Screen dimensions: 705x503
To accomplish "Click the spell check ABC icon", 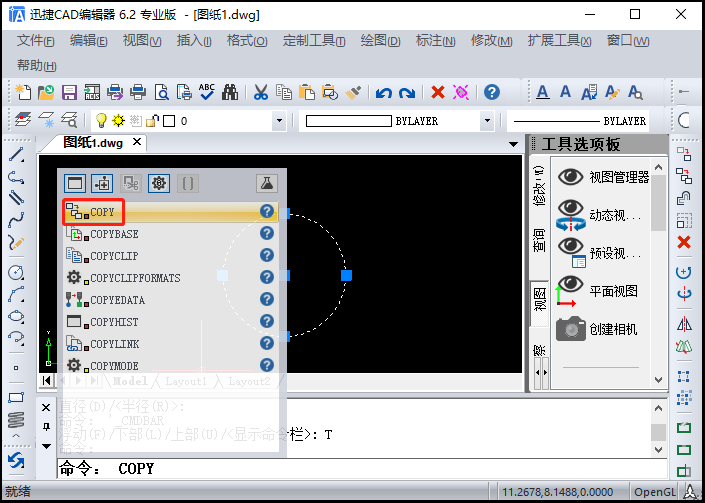I will point(207,92).
